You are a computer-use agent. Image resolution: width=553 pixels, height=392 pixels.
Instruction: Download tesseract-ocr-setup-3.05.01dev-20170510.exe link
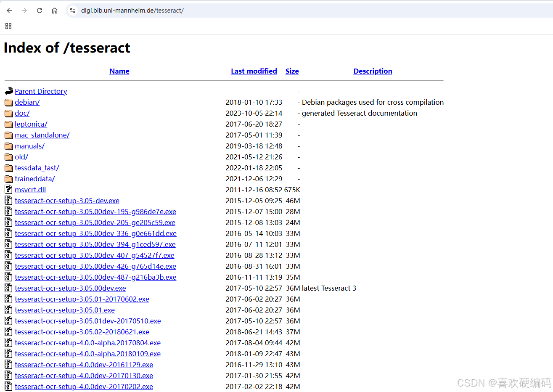coord(88,321)
